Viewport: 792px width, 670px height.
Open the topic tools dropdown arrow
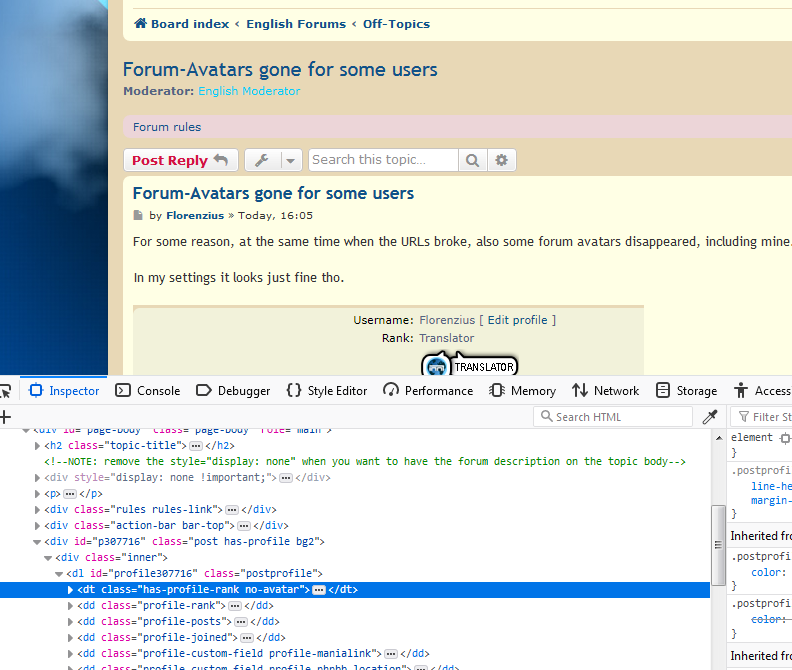click(290, 160)
